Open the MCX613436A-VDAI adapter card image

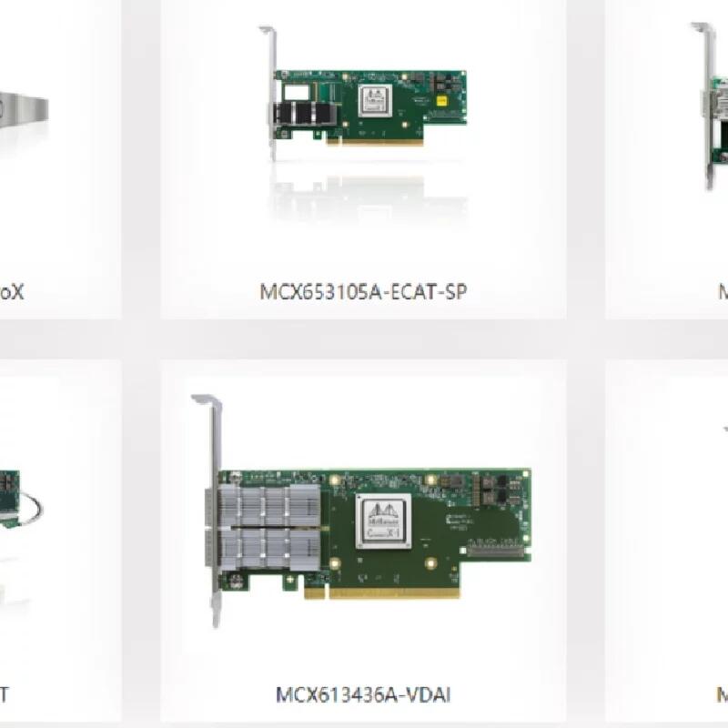pos(361,511)
